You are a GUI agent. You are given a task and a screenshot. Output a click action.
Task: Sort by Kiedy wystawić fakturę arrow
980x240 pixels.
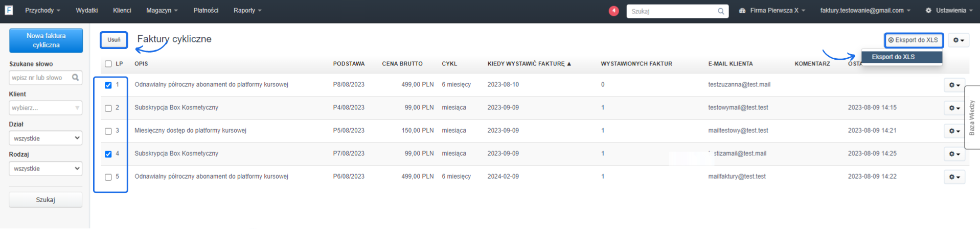coord(569,64)
